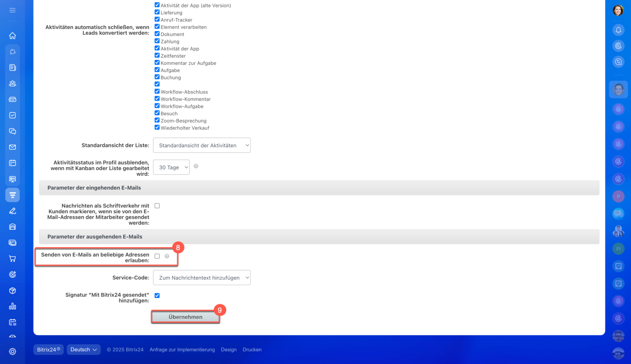Toggle the Element verarbeiten checkbox
This screenshot has width=631, height=364.
157,27
